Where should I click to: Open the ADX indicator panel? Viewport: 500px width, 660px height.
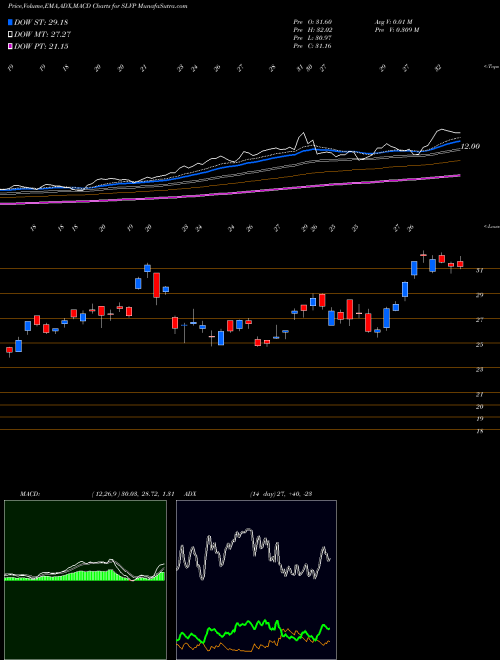pos(256,580)
